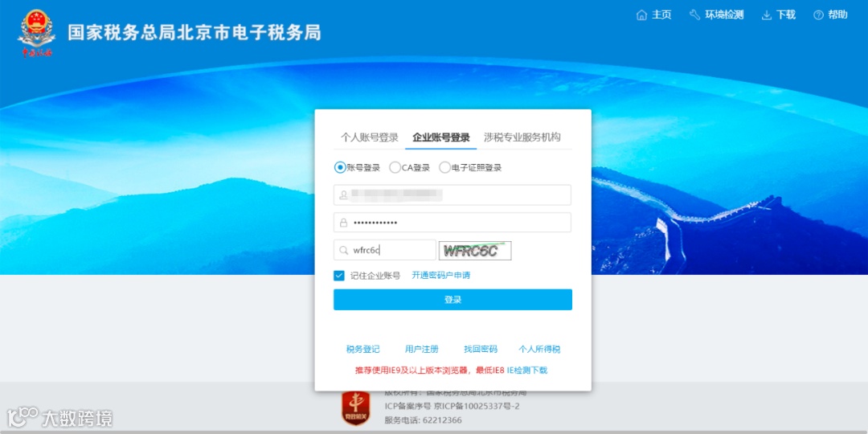Screen dimensions: 868x434
Task: Click the download arrow icon in header
Action: 767,15
